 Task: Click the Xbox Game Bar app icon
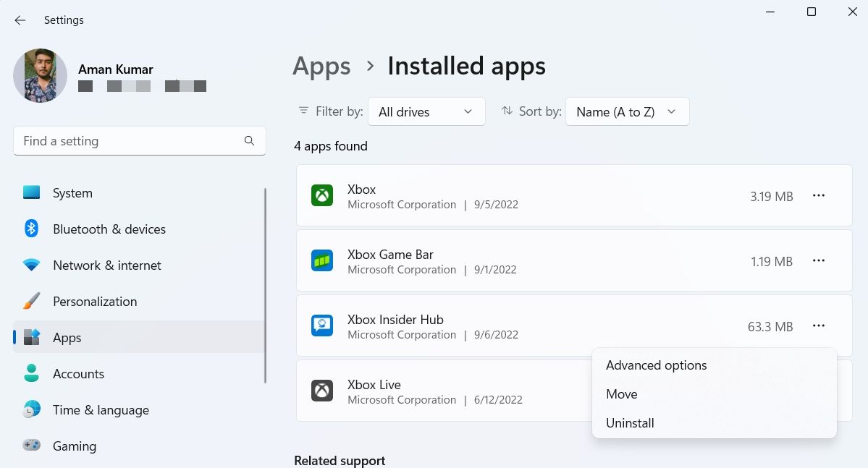point(321,260)
